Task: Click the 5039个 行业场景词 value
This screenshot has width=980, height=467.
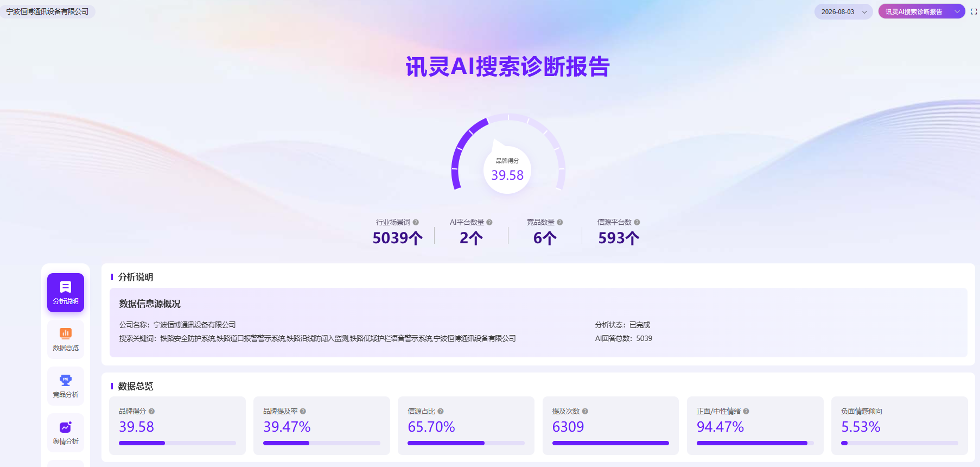Action: 398,238
